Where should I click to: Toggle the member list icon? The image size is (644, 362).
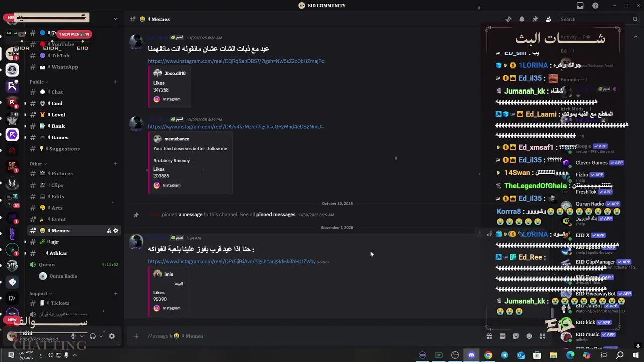point(548,19)
